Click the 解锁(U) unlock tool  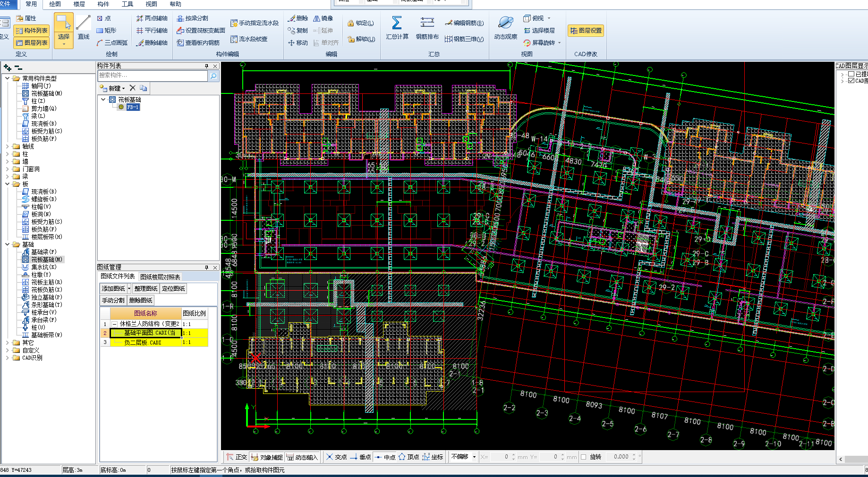tap(361, 39)
